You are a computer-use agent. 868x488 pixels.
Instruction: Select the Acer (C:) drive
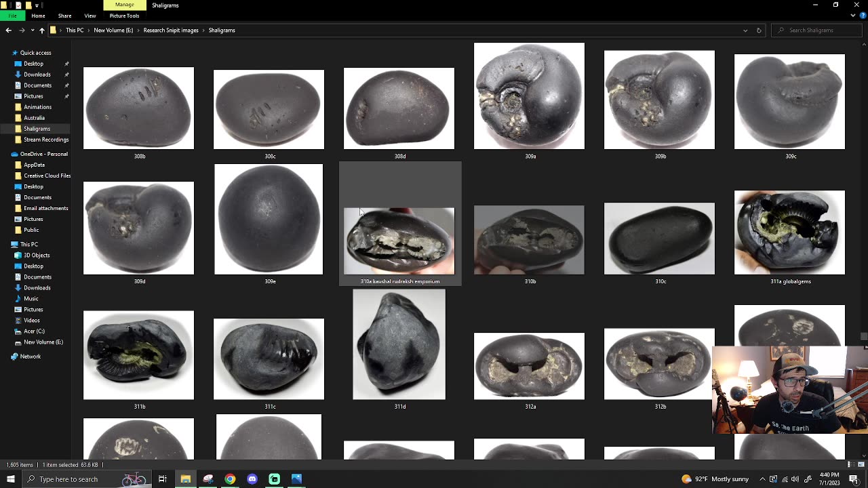point(34,331)
